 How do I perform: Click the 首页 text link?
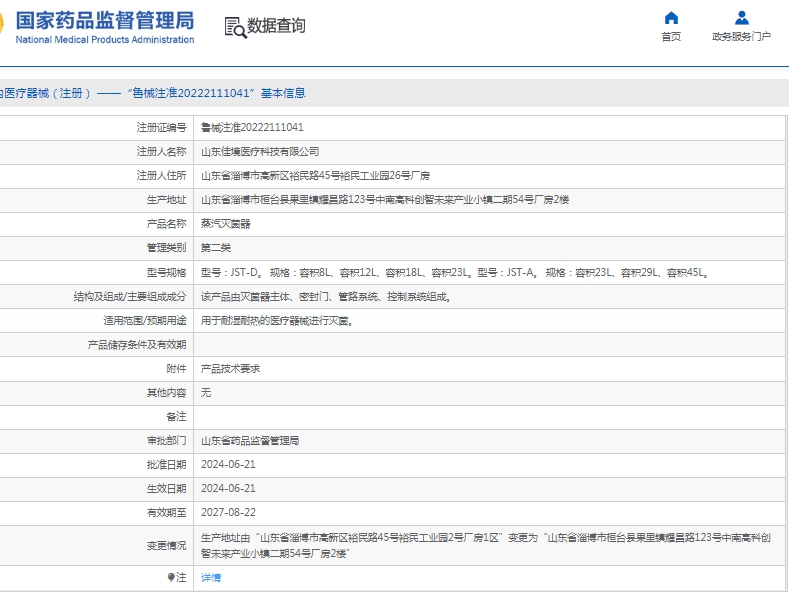671,37
